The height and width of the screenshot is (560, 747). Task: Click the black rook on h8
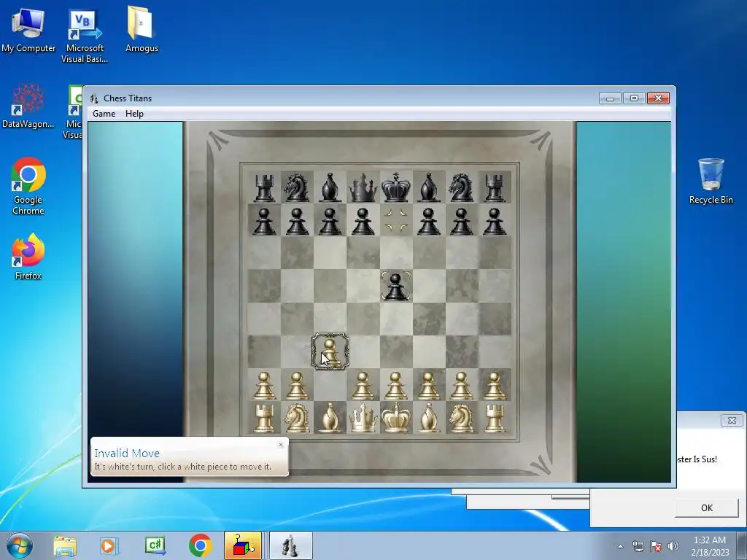[x=494, y=187]
